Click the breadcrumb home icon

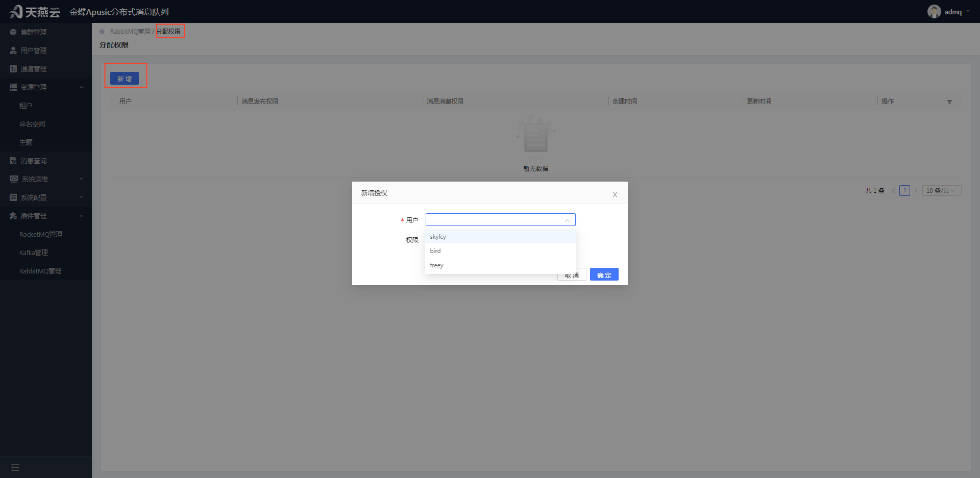point(102,32)
